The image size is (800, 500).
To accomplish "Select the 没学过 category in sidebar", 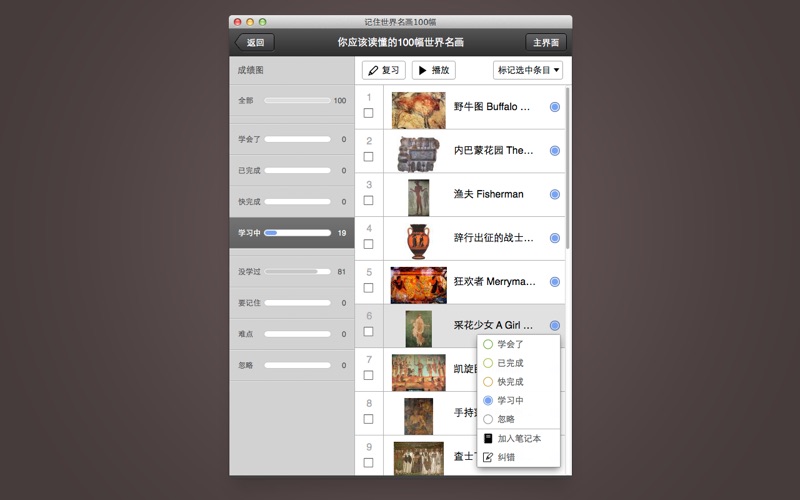I will click(x=291, y=271).
